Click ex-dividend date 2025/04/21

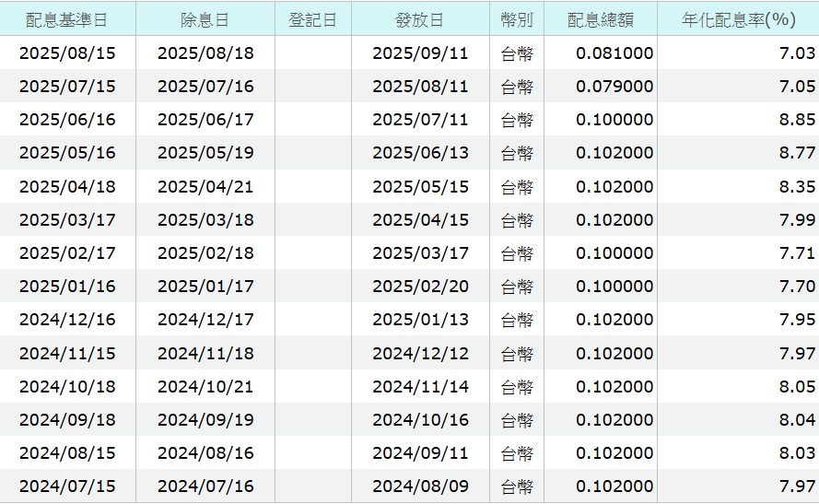click(205, 187)
